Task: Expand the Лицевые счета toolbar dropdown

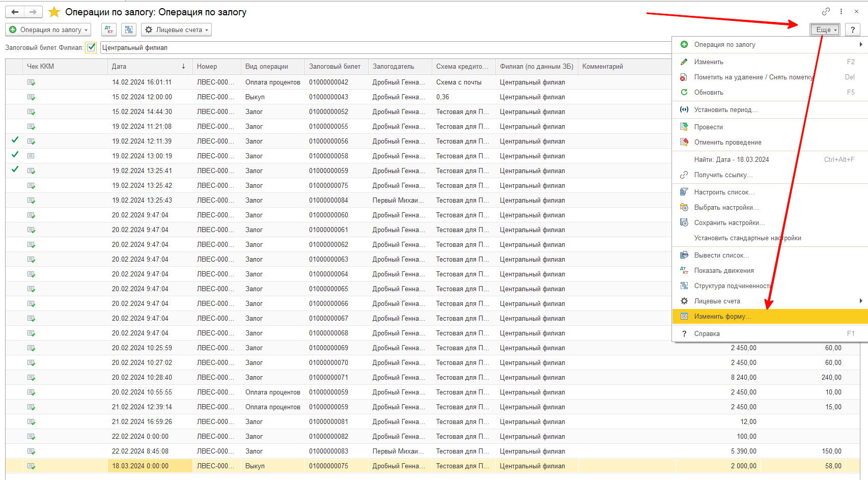Action: tap(176, 30)
